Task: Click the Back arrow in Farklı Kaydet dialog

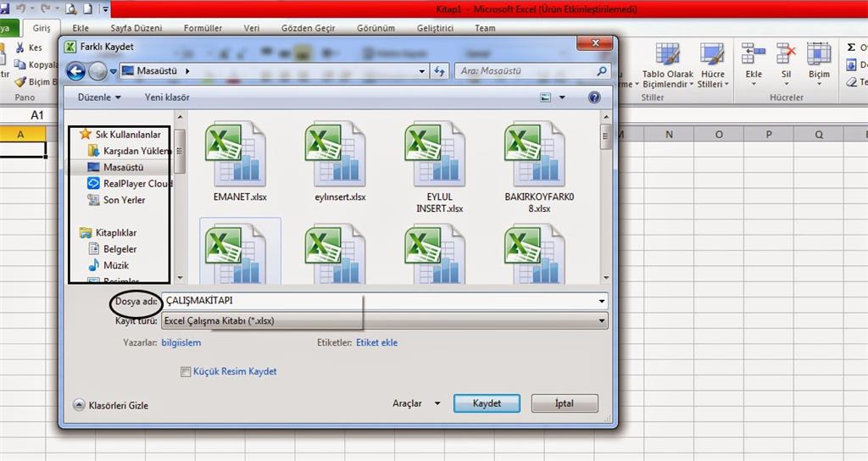Action: (75, 71)
